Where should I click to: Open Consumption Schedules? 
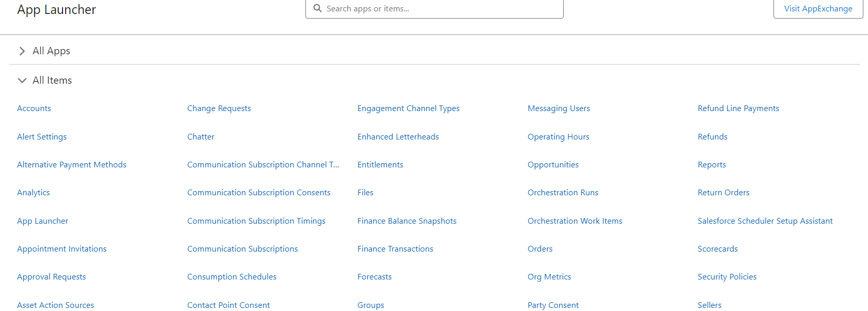click(232, 277)
